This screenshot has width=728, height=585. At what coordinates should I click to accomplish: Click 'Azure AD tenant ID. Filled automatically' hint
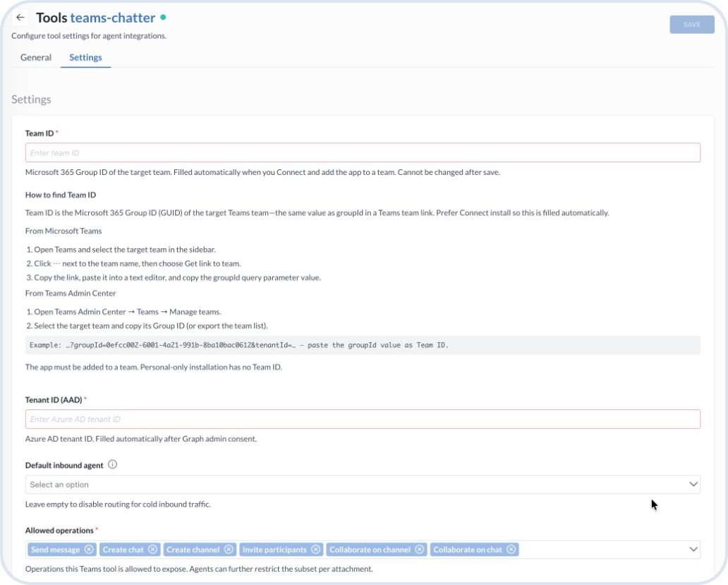tap(140, 439)
